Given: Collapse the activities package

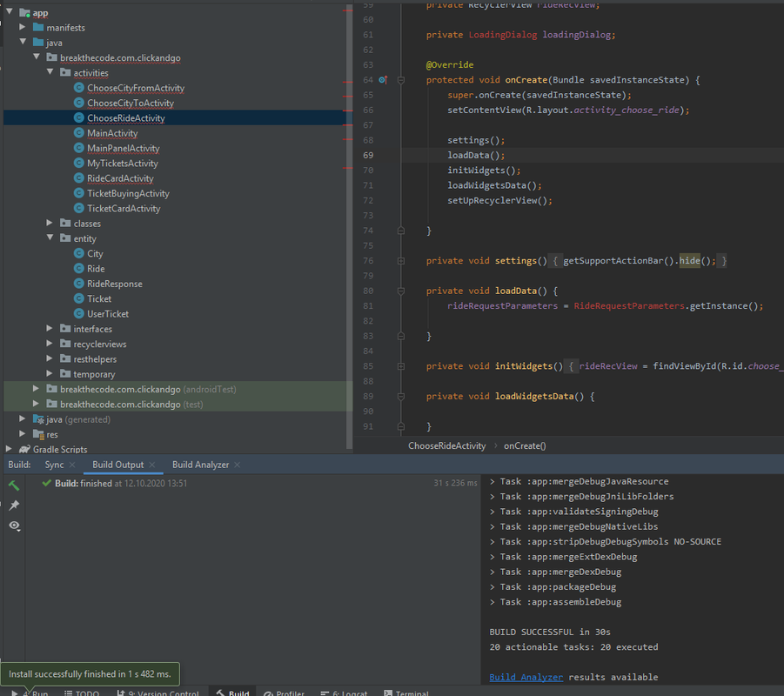Looking at the screenshot, I should pyautogui.click(x=50, y=71).
